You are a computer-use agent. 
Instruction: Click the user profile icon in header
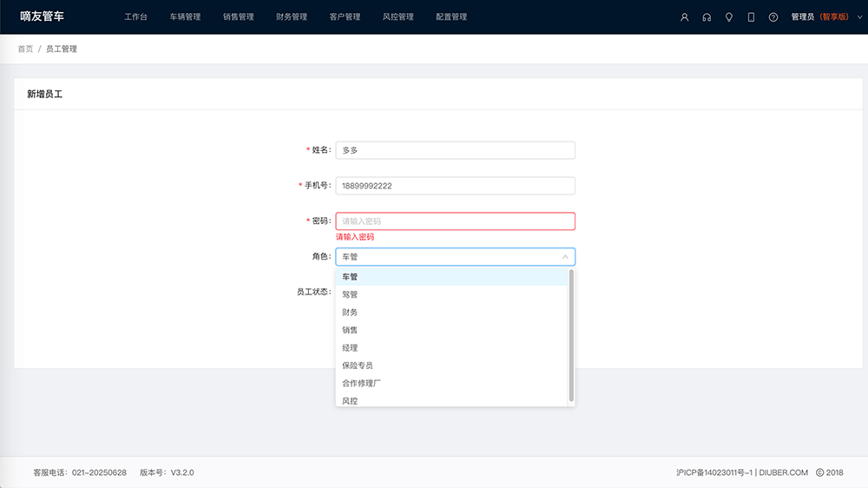[684, 17]
